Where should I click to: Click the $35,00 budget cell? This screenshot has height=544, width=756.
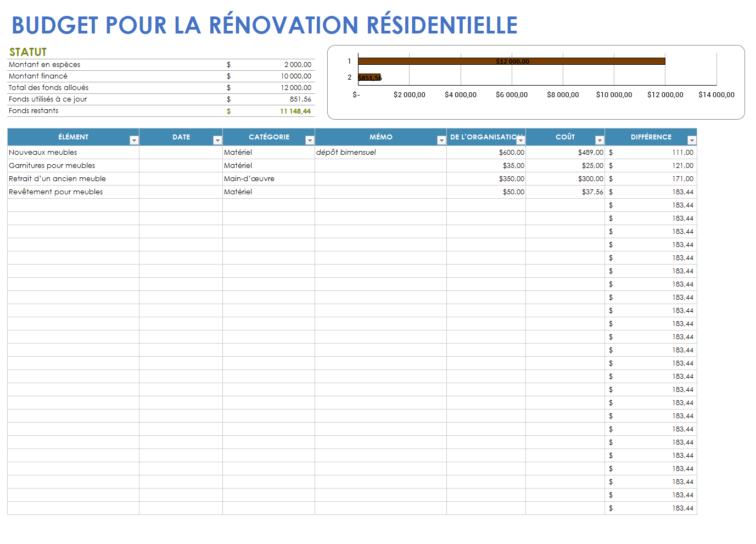tap(486, 166)
